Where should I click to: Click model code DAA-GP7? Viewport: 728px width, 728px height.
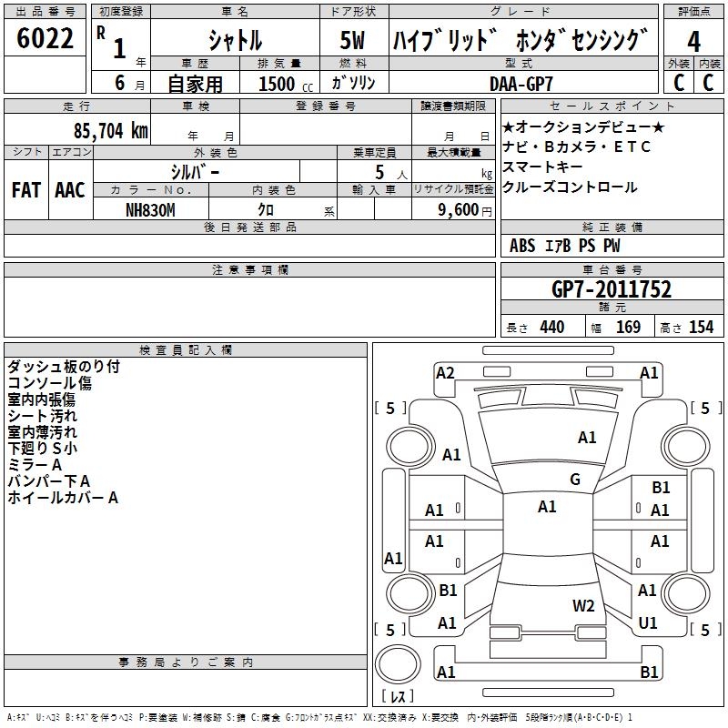click(521, 84)
